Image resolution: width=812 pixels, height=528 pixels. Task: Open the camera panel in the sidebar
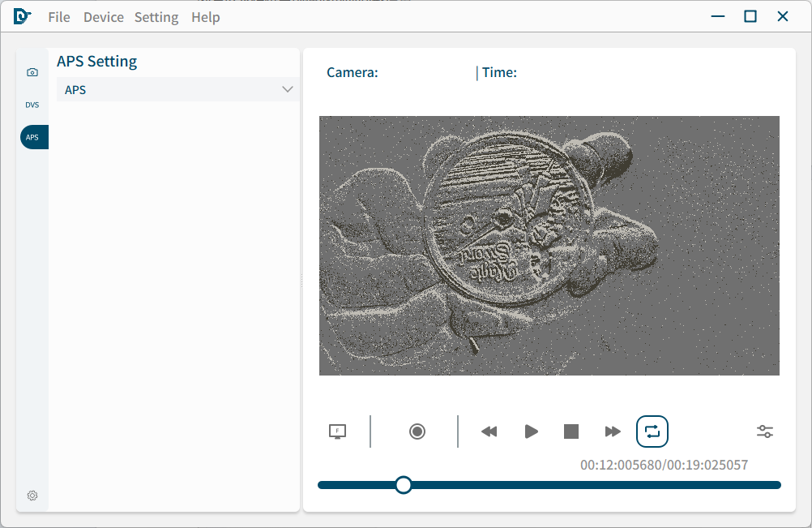(32, 72)
